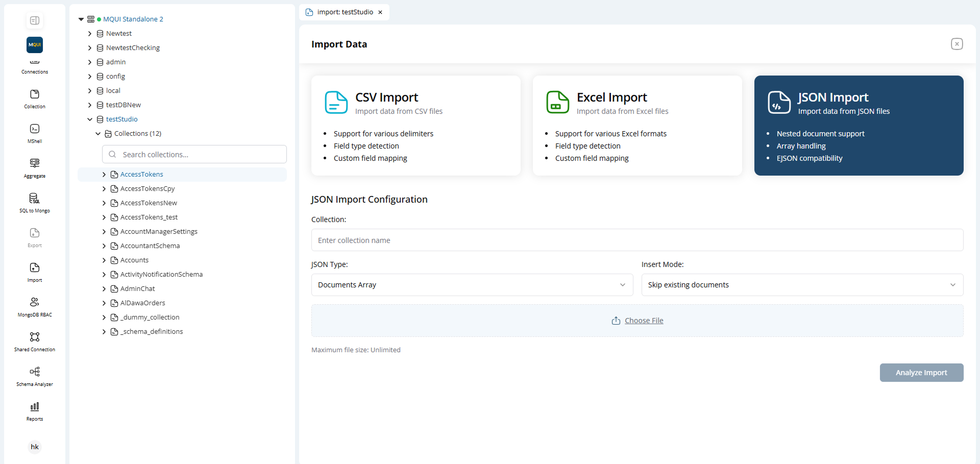Select the AccessTokensNew collection

pyautogui.click(x=148, y=203)
